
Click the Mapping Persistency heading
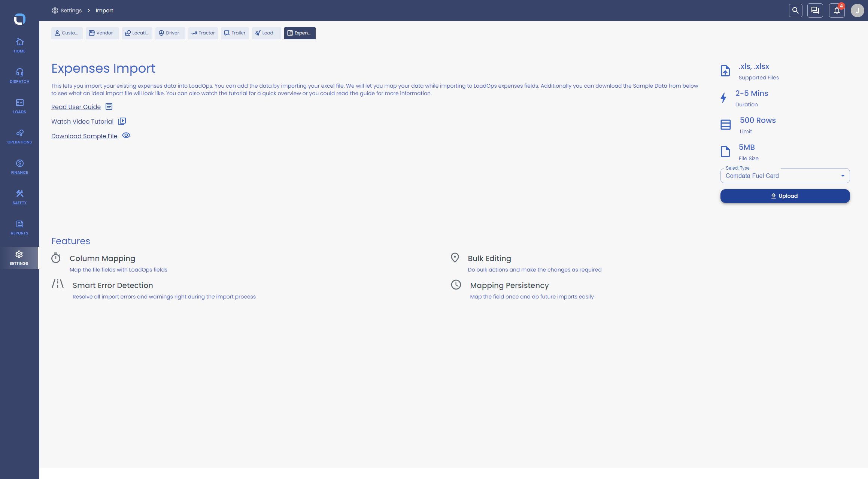[509, 285]
